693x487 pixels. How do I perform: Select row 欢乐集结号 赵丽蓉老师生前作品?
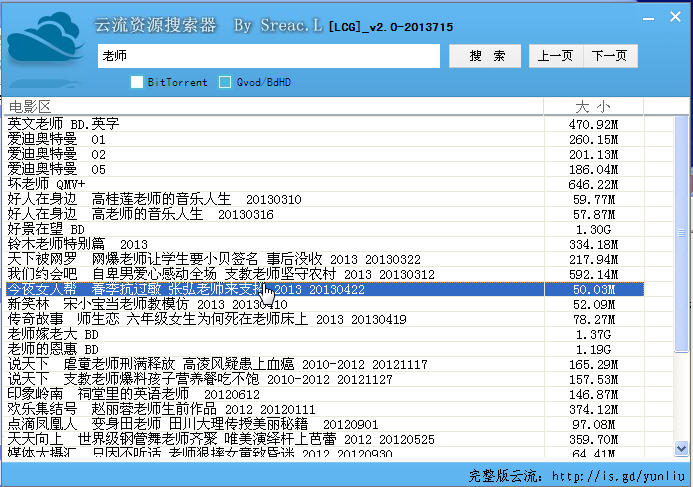(324, 410)
